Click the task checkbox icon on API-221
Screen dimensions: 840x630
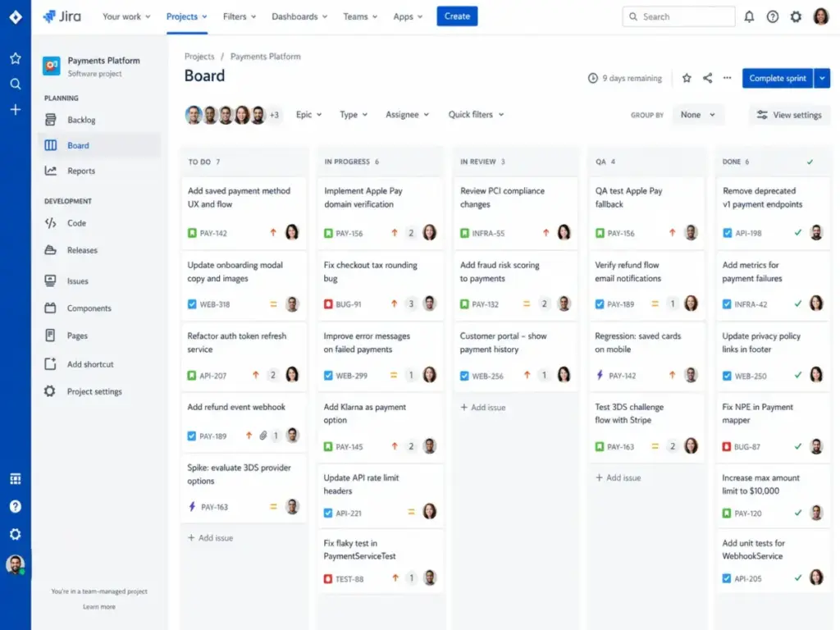coord(328,514)
